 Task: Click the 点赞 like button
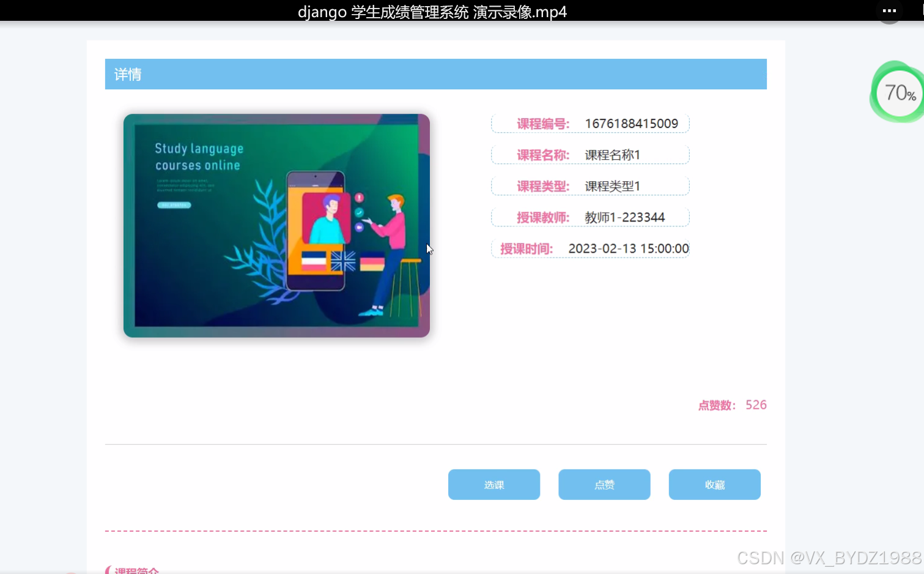(x=604, y=485)
